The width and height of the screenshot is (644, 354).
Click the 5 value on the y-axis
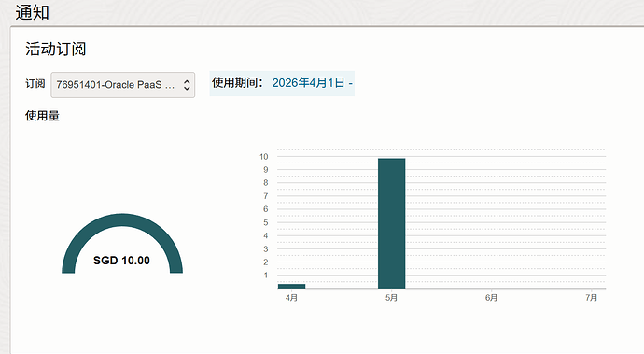point(266,222)
